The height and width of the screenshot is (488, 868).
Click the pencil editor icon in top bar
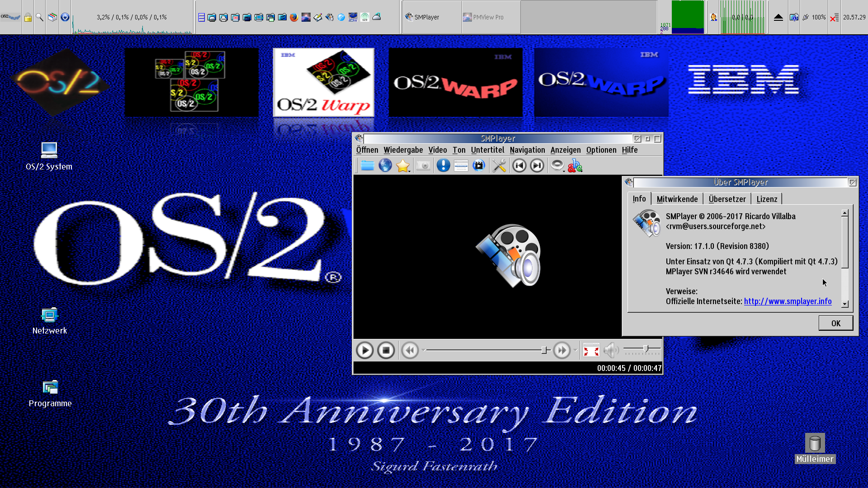point(318,17)
